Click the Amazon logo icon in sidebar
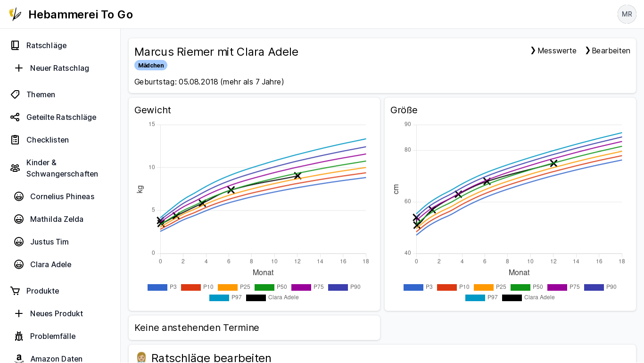644x363 pixels. pyautogui.click(x=19, y=358)
